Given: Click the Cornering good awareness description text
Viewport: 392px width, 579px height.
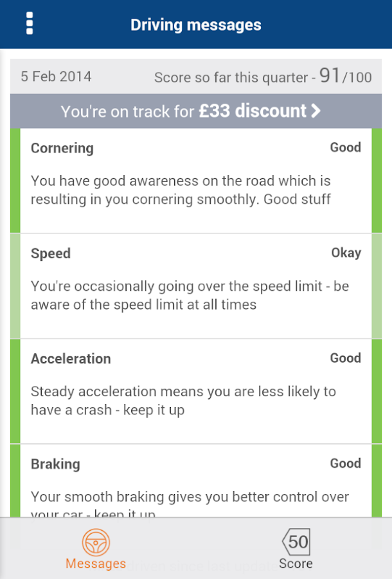Looking at the screenshot, I should tap(181, 190).
